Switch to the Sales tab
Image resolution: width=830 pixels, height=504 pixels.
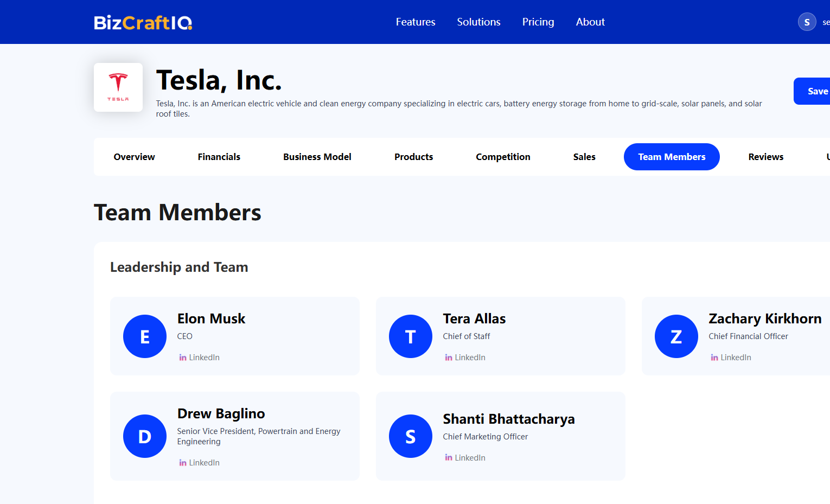[x=584, y=157]
